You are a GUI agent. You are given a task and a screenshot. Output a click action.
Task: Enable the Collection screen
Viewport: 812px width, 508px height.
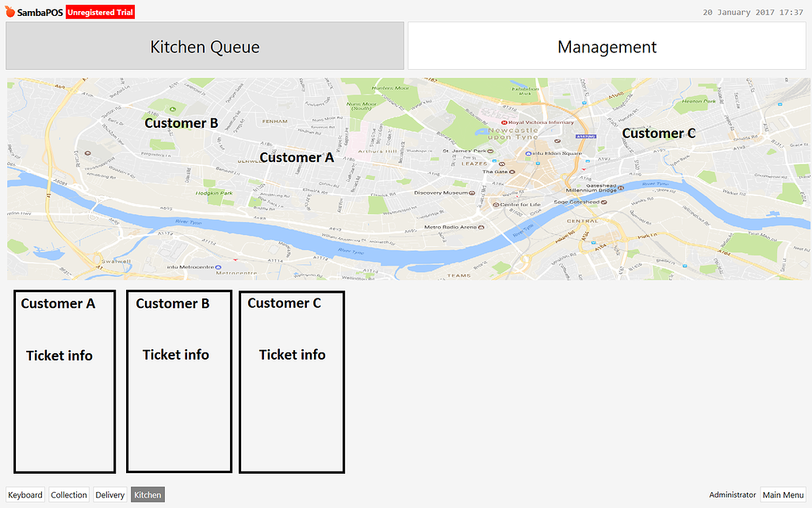click(x=68, y=494)
